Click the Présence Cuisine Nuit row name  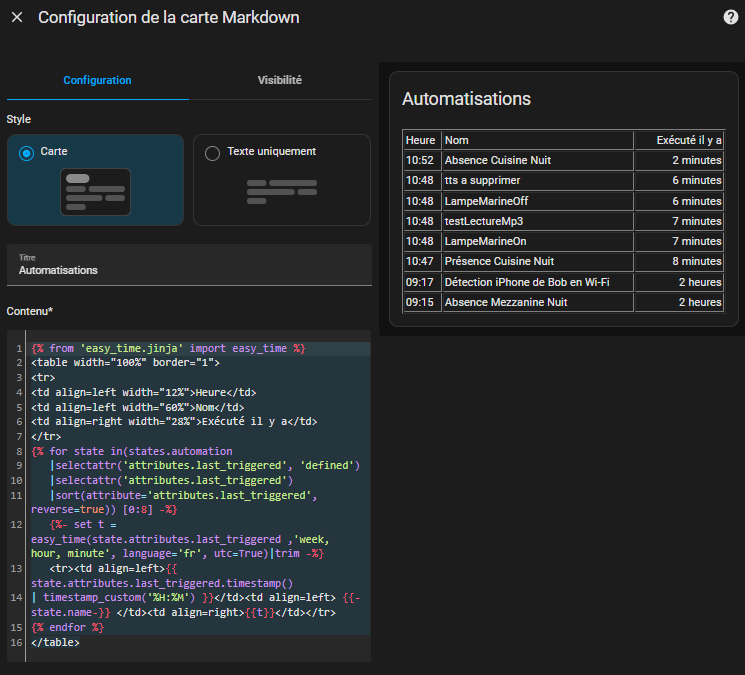coord(499,261)
